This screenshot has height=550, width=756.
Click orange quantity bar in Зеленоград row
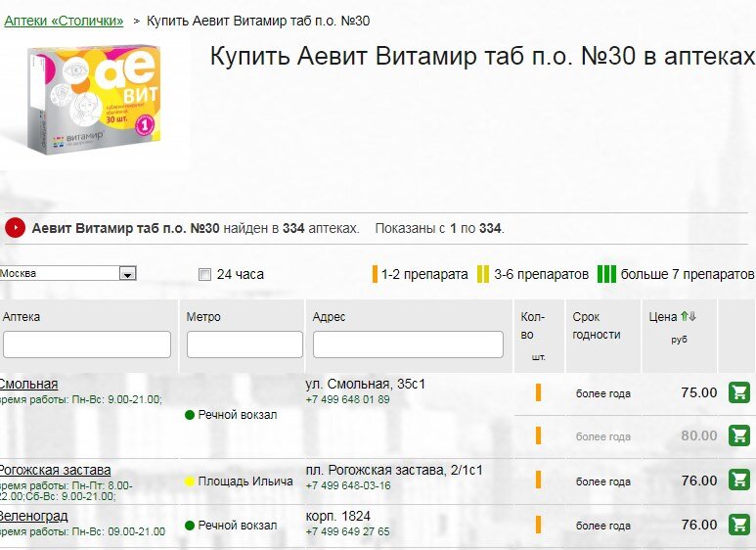538,525
